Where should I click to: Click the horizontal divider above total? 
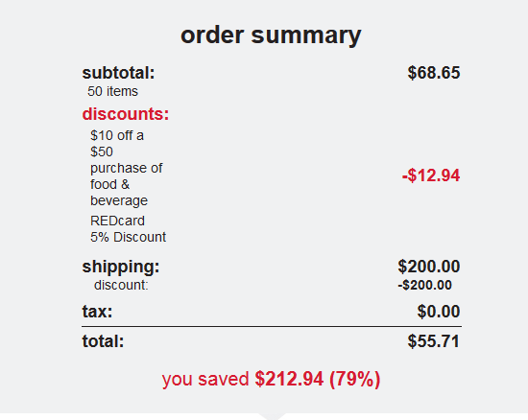[x=272, y=326]
